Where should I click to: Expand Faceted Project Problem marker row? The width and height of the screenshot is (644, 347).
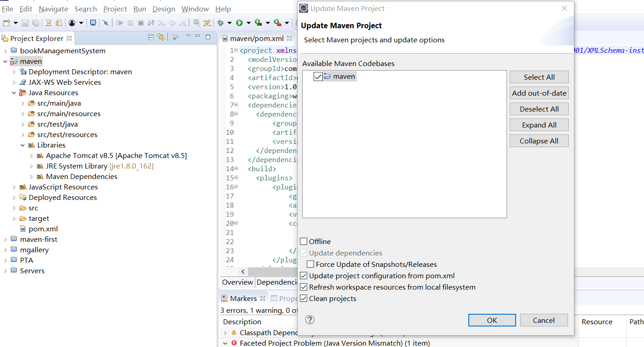225,343
